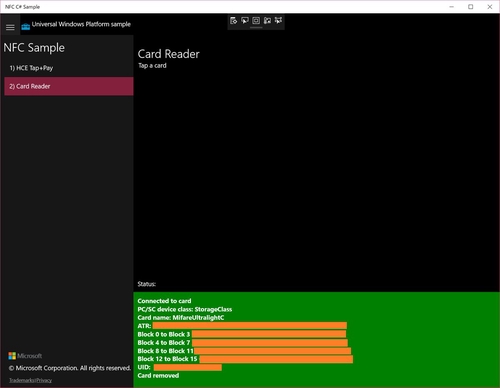Viewport: 500px width, 388px height.
Task: Click Go to Live Visual Tree debug icon
Action: click(x=233, y=21)
